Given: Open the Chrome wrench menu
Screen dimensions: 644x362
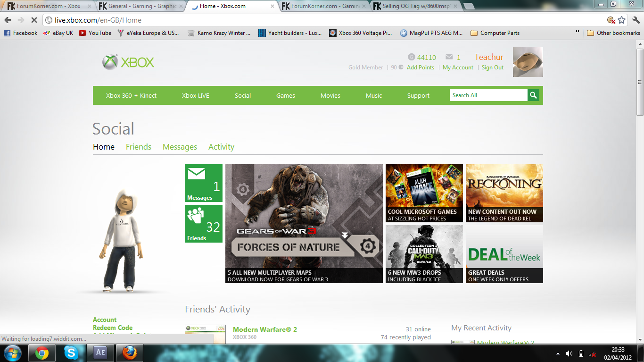Looking at the screenshot, I should (x=636, y=20).
